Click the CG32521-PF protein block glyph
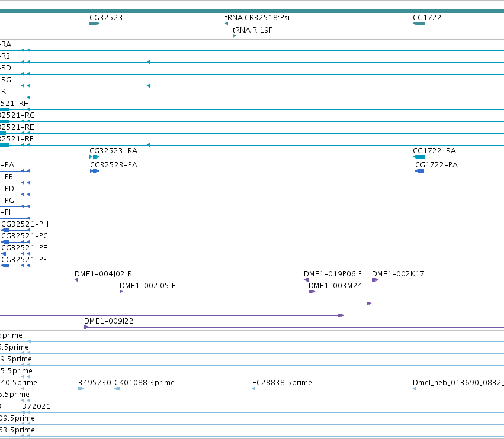Viewport: 504px width, 439px height. coord(5,266)
